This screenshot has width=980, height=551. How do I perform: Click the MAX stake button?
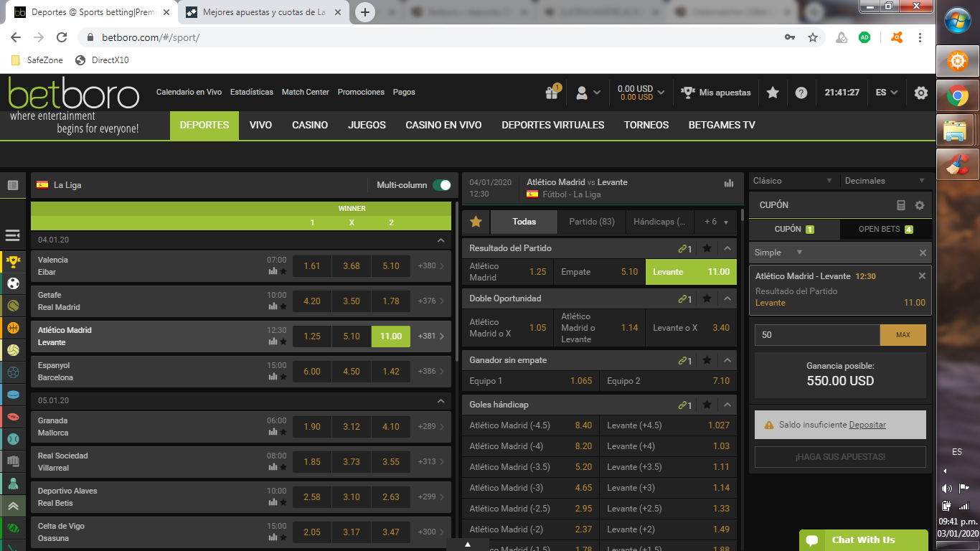tap(903, 335)
